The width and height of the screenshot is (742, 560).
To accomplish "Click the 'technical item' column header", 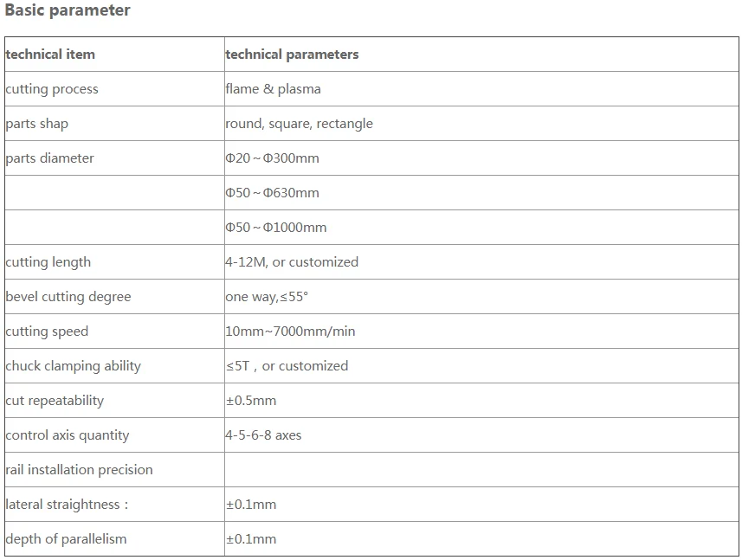I will click(50, 55).
